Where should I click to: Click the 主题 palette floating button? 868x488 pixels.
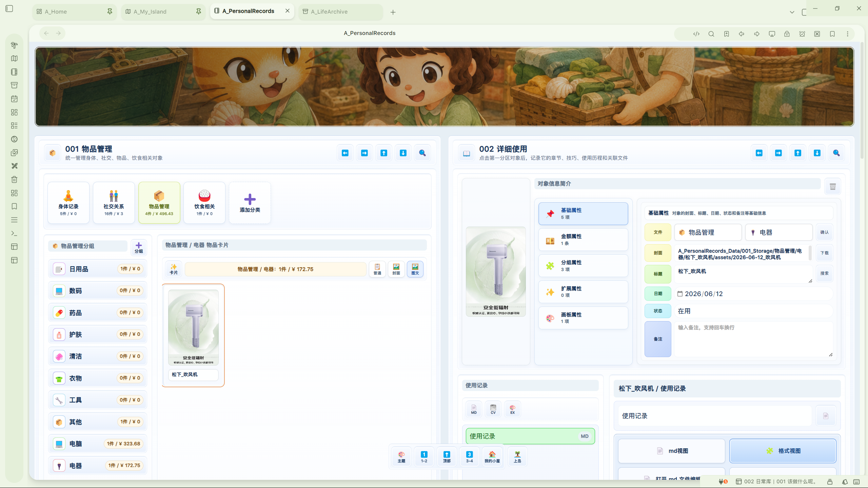pos(401,456)
